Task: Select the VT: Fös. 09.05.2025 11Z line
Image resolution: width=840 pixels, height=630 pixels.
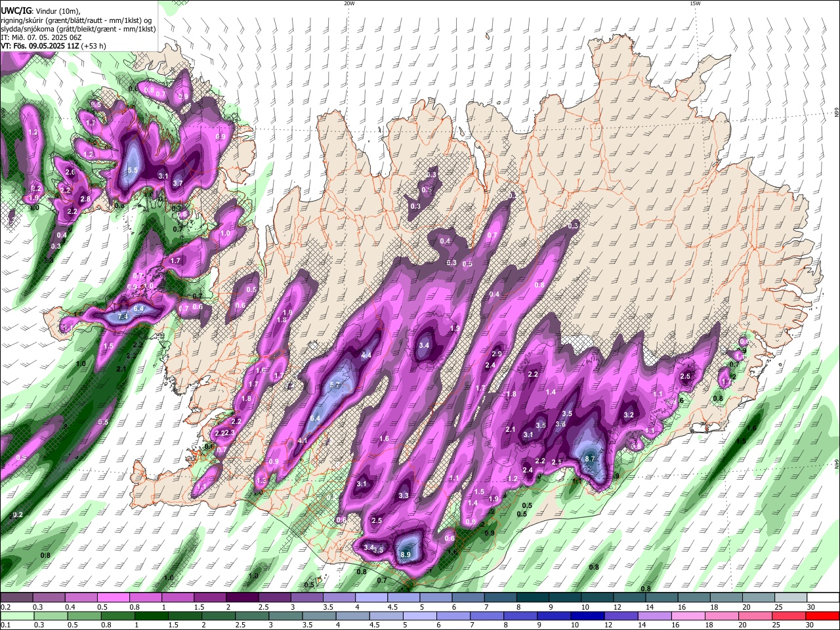Action: (39, 46)
